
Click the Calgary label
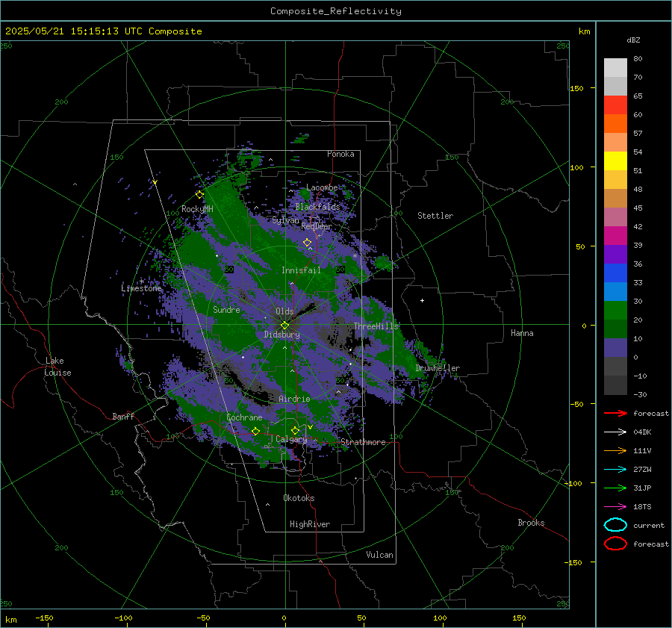291,439
